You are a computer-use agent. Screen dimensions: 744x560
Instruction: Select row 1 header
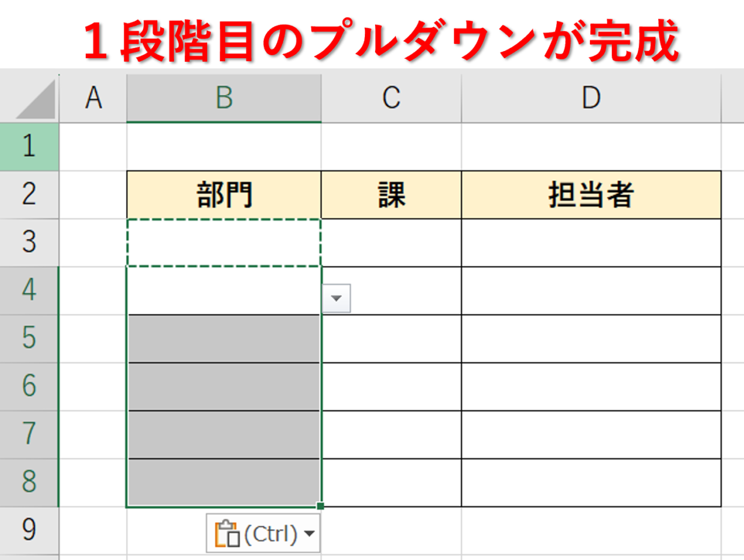coord(29,146)
